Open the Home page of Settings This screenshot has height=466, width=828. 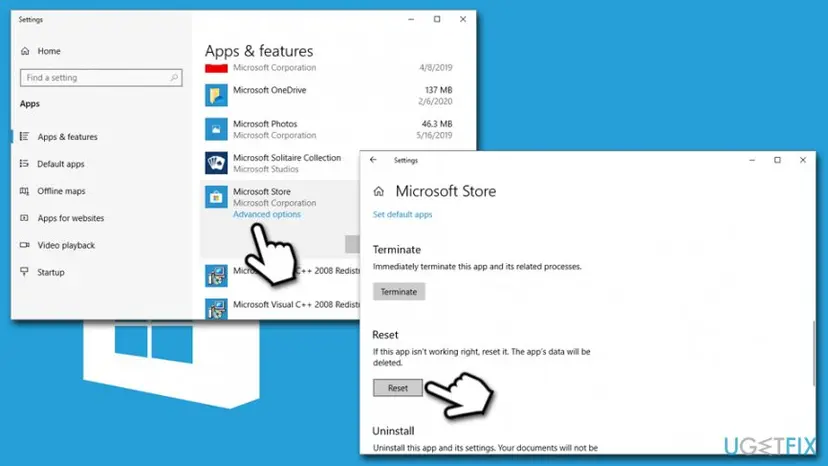click(49, 51)
